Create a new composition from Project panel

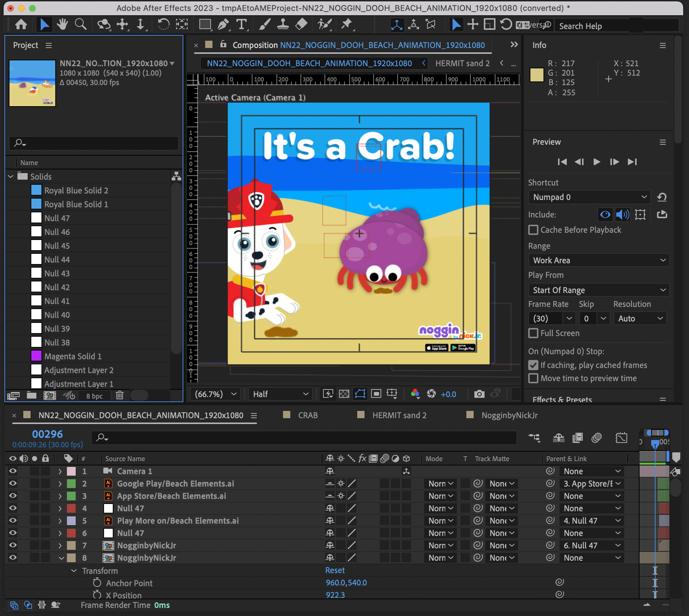[50, 395]
